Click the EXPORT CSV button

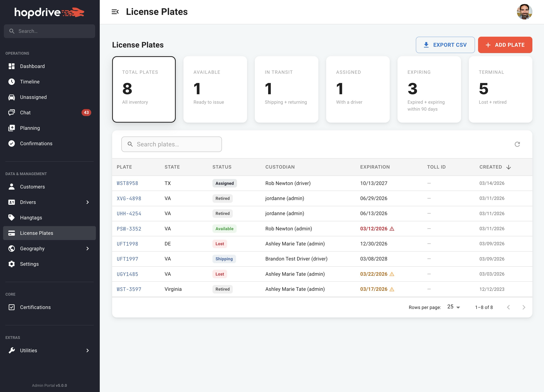pos(445,45)
